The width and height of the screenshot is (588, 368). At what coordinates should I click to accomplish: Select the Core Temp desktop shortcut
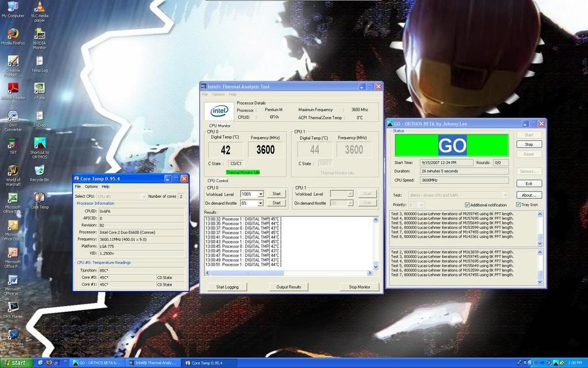click(40, 201)
